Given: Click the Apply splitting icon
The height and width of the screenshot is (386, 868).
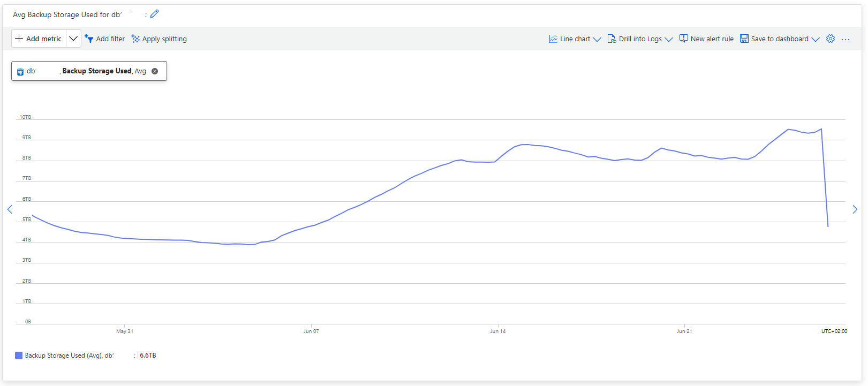Looking at the screenshot, I should (135, 39).
